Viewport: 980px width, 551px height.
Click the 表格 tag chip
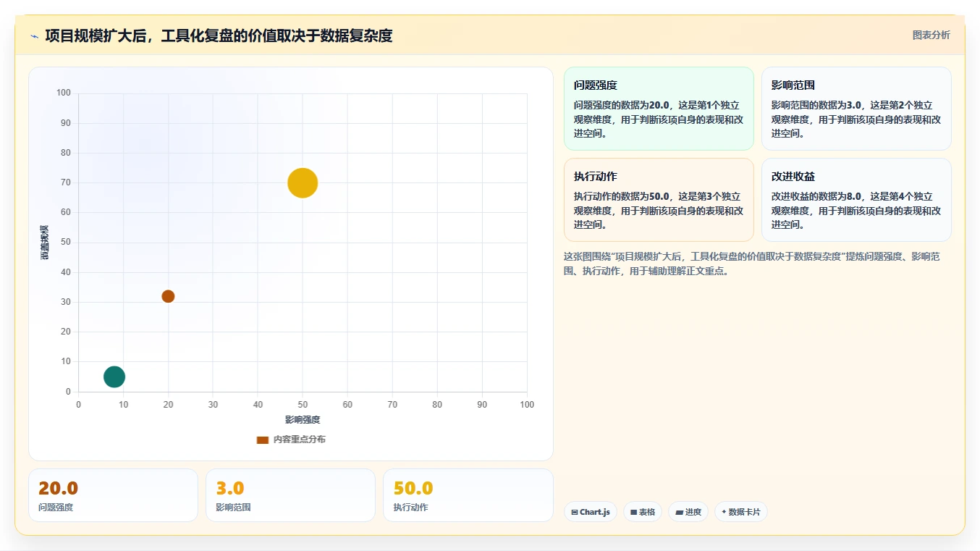(643, 512)
